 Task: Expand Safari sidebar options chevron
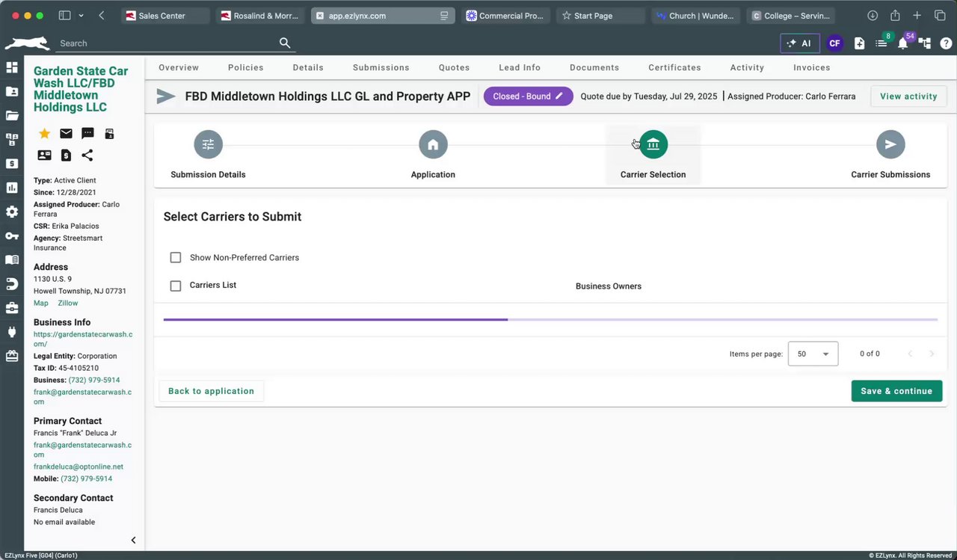pyautogui.click(x=81, y=16)
